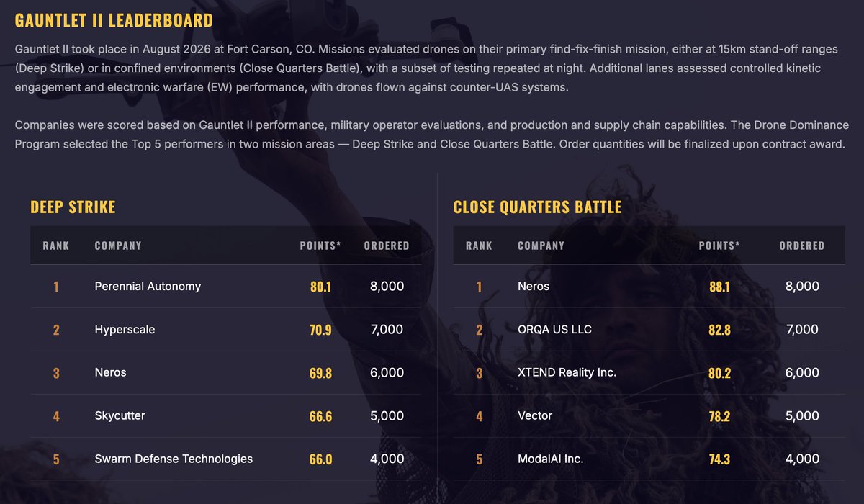Click Neros in Close Quarters Battle table
Viewport: 864px width, 504px height.
534,287
